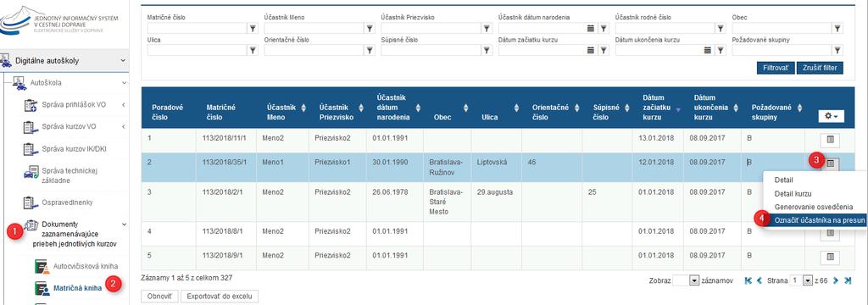The image size is (868, 305).
Task: Collapse the Digitálne autoškoly section
Action: [x=123, y=60]
